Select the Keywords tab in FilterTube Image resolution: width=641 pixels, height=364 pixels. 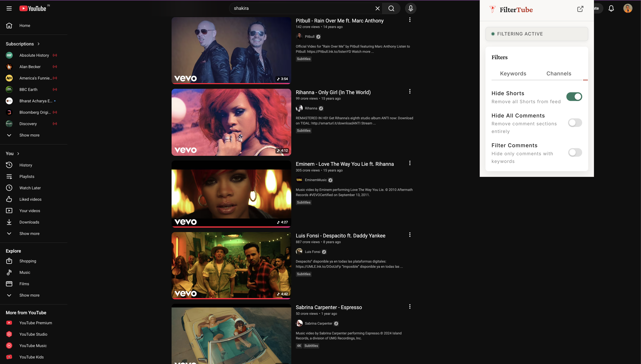513,73
